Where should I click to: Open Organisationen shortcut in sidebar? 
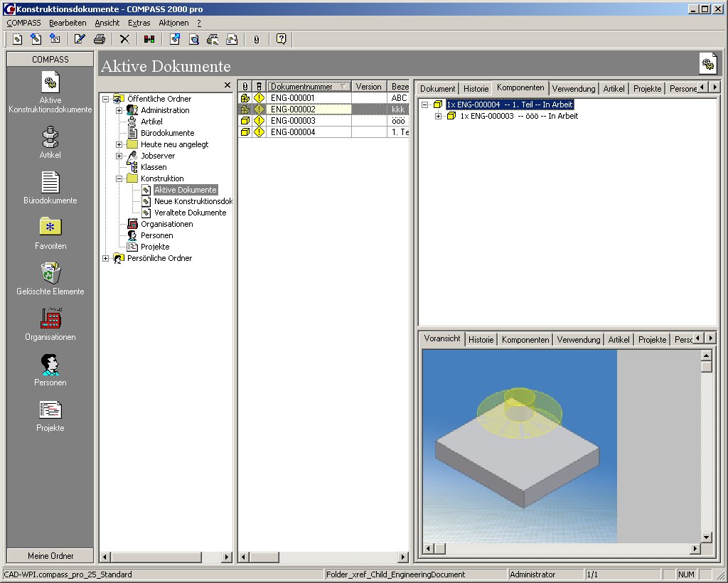(x=50, y=324)
